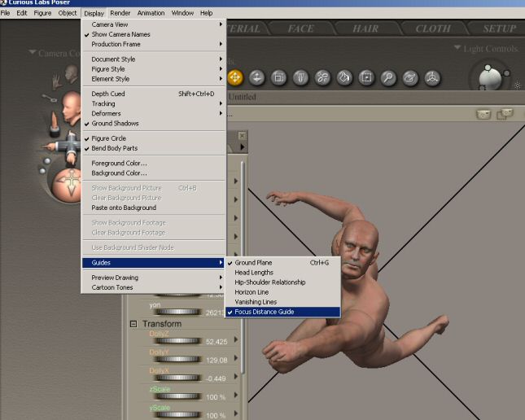Select the Grouping tool
Image resolution: width=525 pixels, height=420 pixels.
366,77
